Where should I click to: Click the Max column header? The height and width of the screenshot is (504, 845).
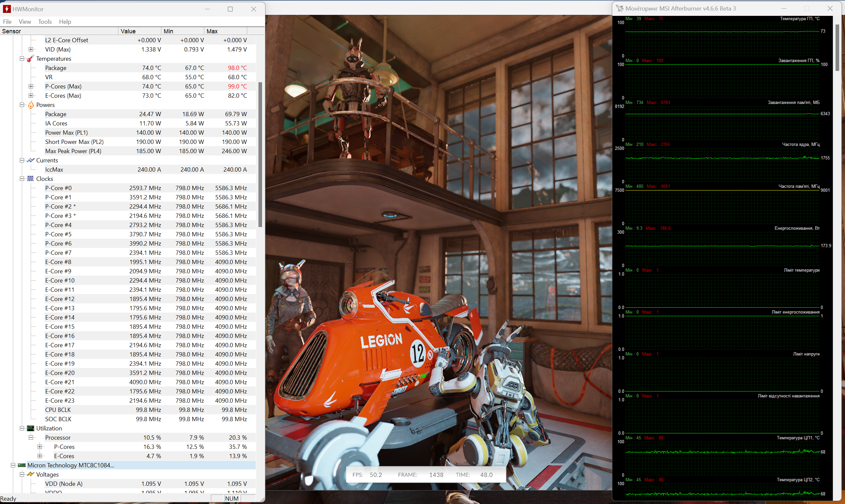(x=226, y=31)
